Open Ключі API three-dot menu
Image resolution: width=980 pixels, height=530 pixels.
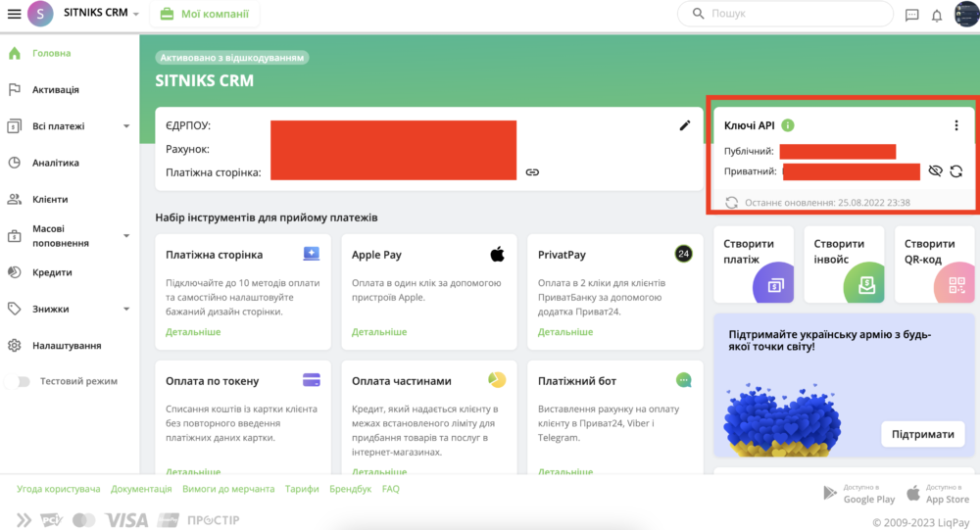(956, 125)
